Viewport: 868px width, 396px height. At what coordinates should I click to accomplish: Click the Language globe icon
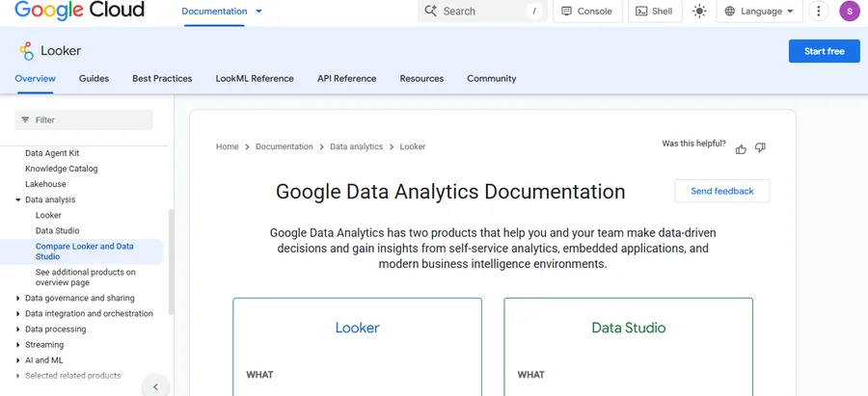pyautogui.click(x=730, y=11)
